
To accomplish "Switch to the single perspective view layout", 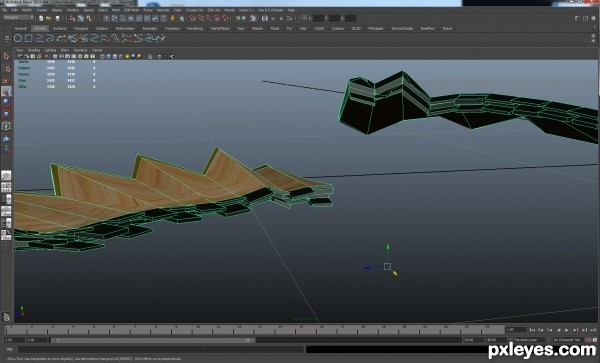I will pyautogui.click(x=6, y=176).
